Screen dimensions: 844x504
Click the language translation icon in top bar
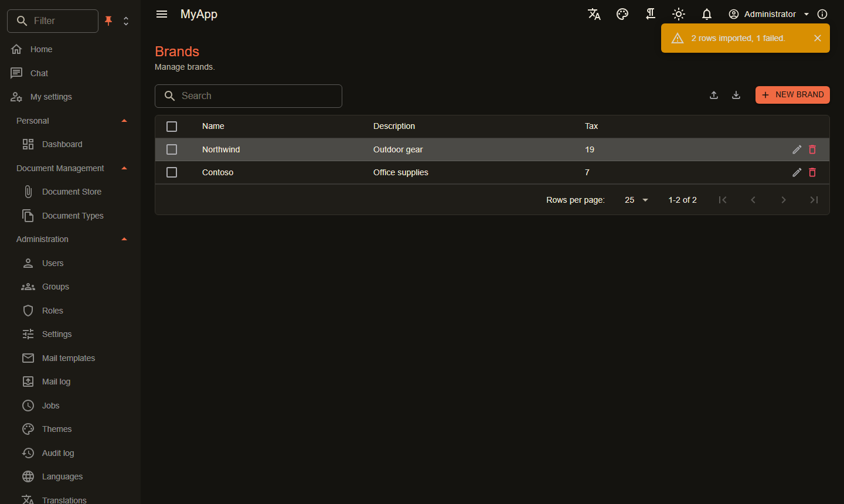pyautogui.click(x=594, y=14)
